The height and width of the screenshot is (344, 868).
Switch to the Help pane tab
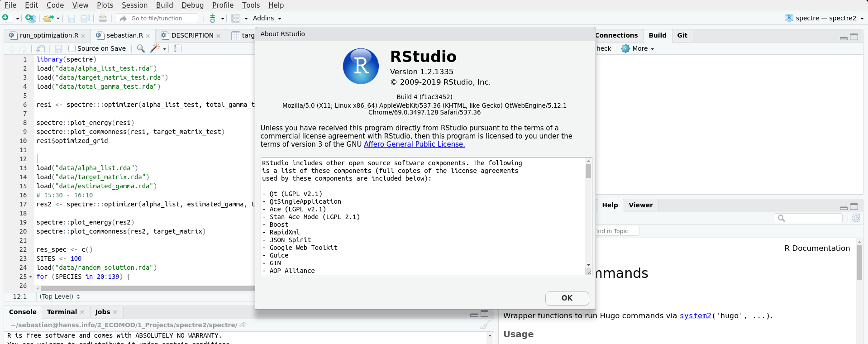coord(610,205)
